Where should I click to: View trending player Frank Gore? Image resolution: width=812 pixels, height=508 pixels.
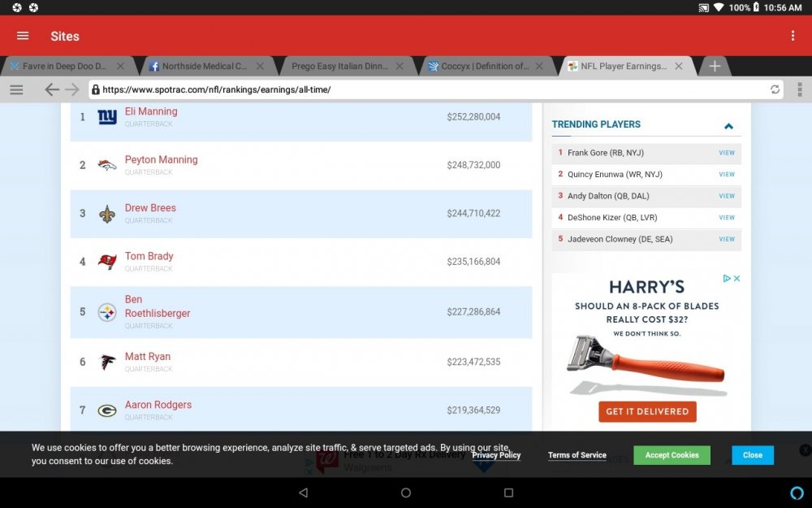click(x=727, y=153)
